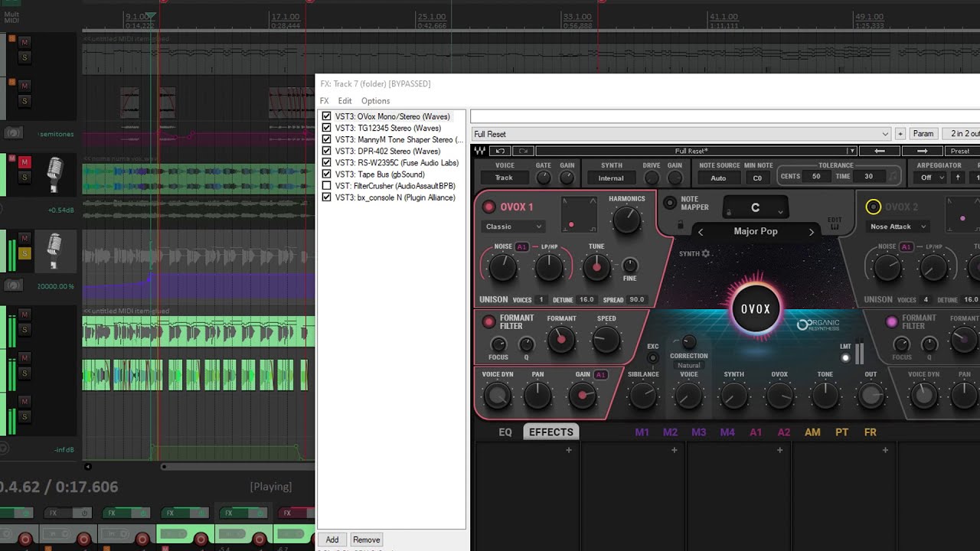Disable the DPR-402 Stereo plugin checkbox
This screenshot has height=551, width=980.
coord(327,151)
